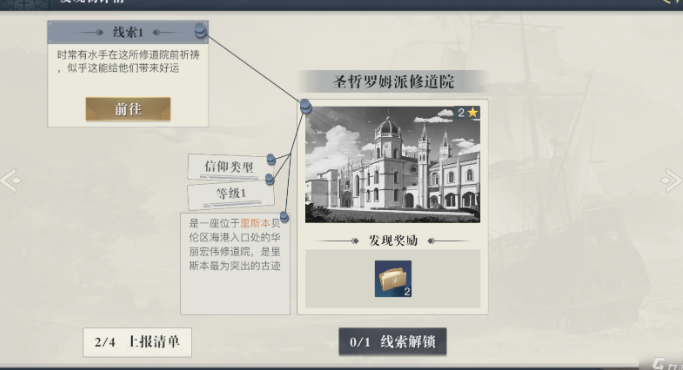Screen dimensions: 683x370
Task: Click the blue pin on description note
Action: (284, 216)
